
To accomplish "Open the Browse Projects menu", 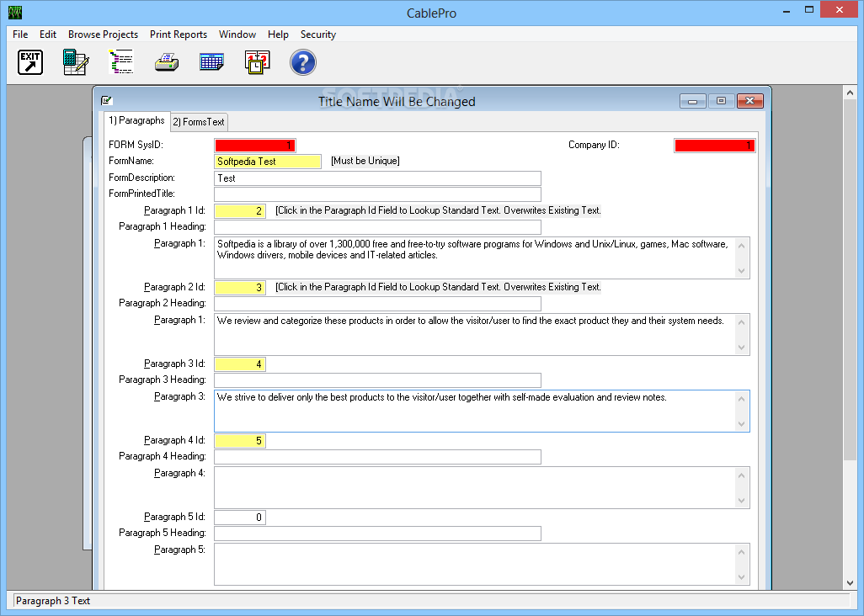I will 103,35.
